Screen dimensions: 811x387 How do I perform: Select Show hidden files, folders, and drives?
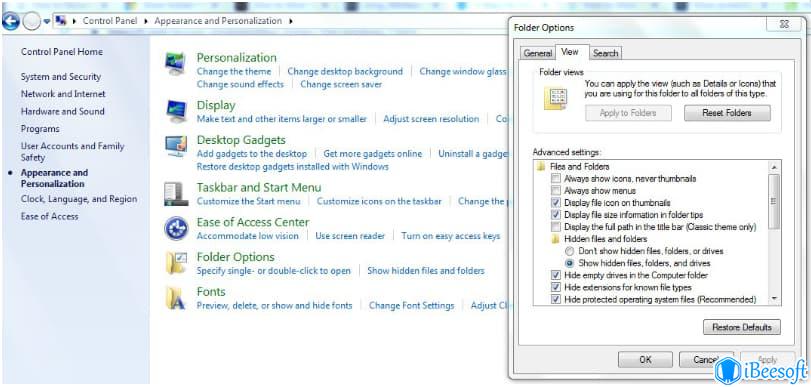569,263
